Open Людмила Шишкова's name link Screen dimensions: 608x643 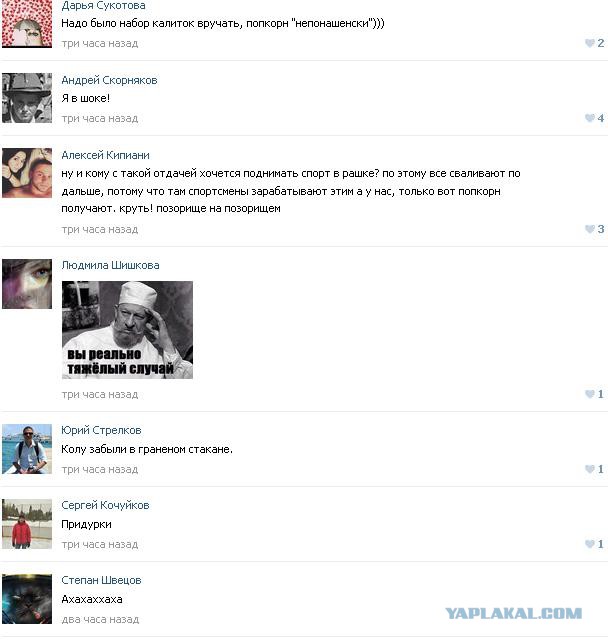(110, 266)
